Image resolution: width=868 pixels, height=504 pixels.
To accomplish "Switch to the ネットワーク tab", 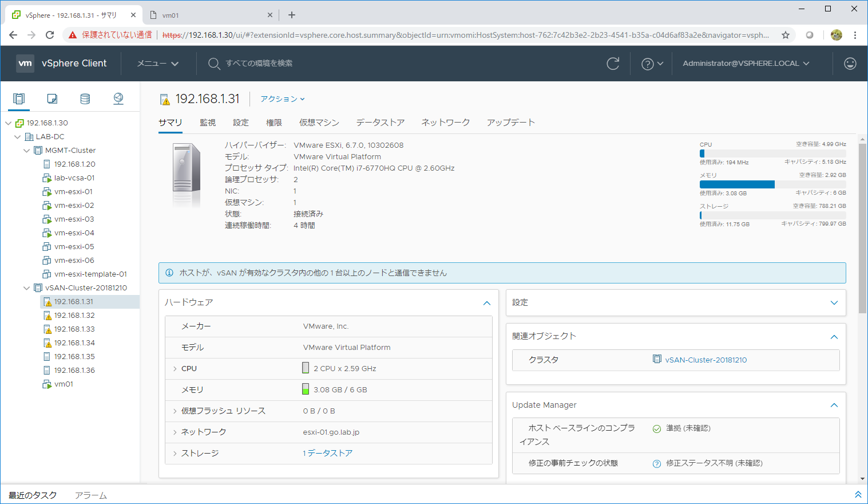I will [446, 123].
